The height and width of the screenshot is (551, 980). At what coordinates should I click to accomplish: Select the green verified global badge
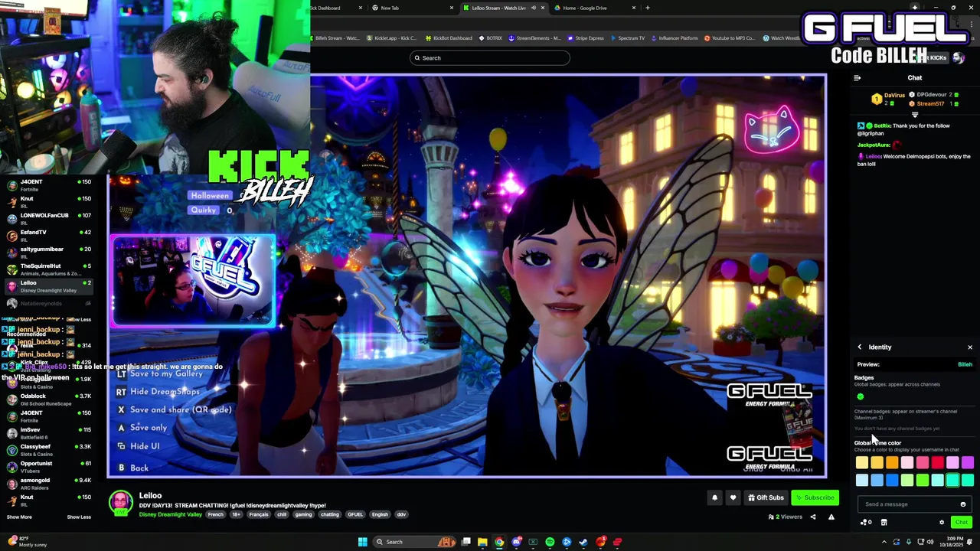tap(861, 396)
